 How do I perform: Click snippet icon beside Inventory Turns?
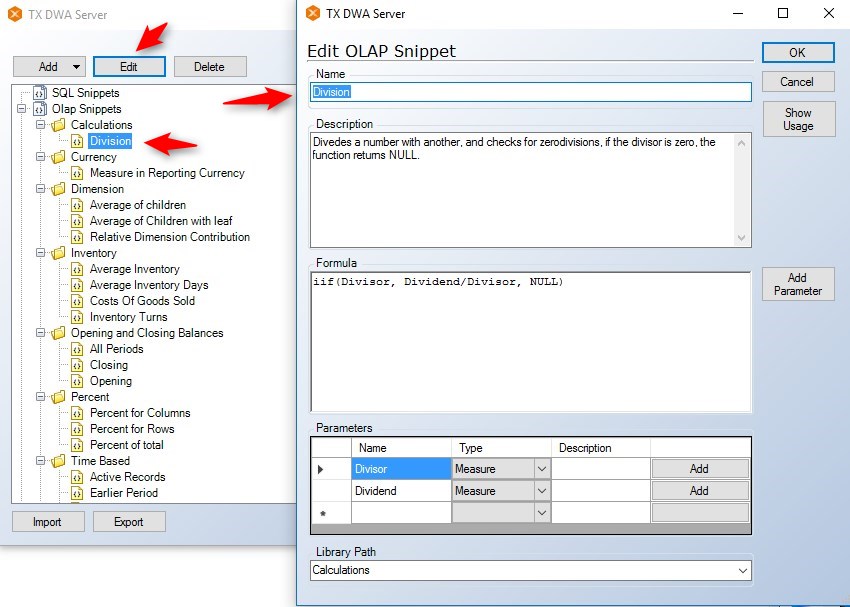[77, 317]
